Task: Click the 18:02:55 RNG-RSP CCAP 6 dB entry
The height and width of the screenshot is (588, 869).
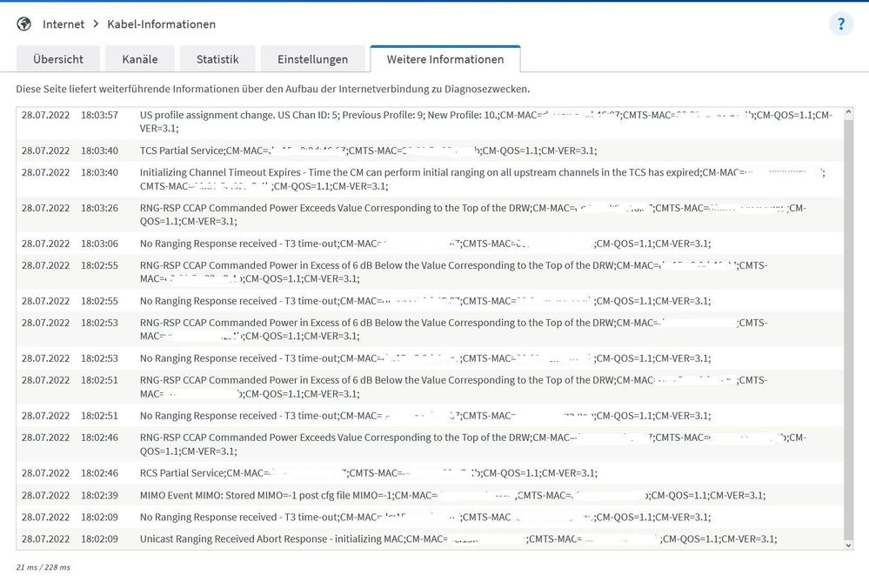Action: point(430,271)
